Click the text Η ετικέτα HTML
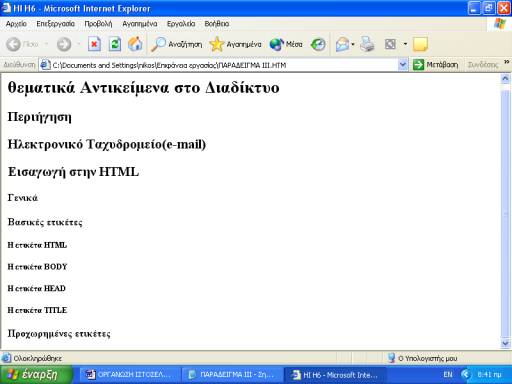 [x=37, y=245]
